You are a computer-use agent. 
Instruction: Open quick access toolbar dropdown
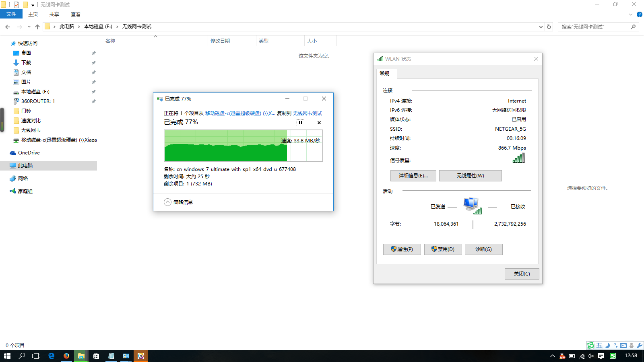coord(33,5)
